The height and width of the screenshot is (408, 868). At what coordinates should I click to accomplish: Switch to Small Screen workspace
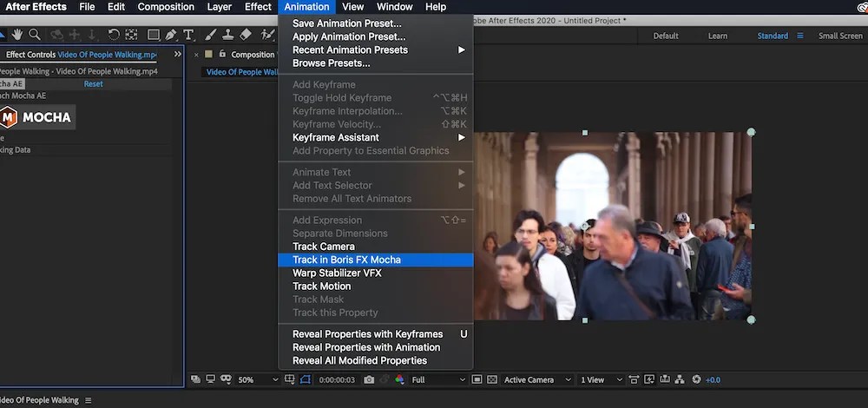tap(840, 36)
